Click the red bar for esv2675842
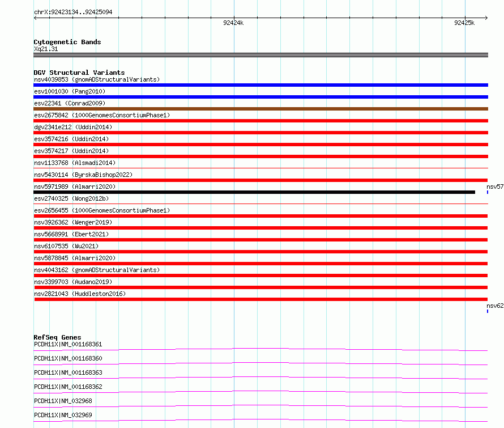This screenshot has height=428, width=504. (260, 121)
